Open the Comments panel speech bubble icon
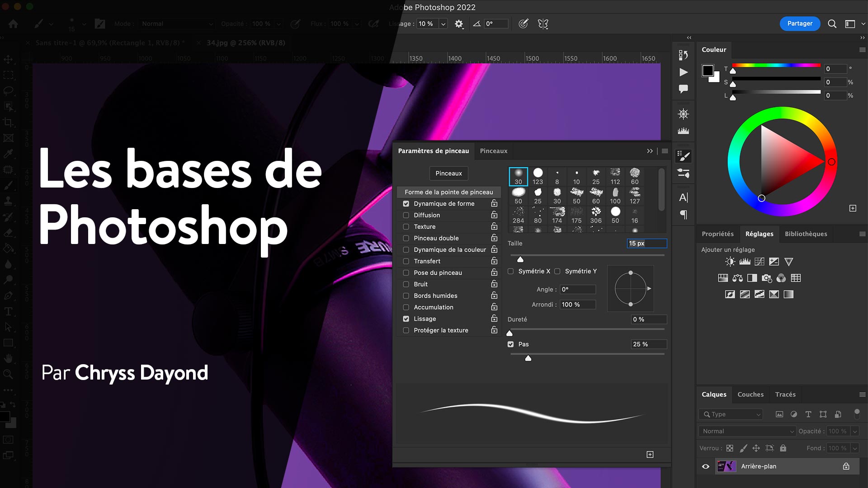This screenshot has width=868, height=488. [x=684, y=89]
